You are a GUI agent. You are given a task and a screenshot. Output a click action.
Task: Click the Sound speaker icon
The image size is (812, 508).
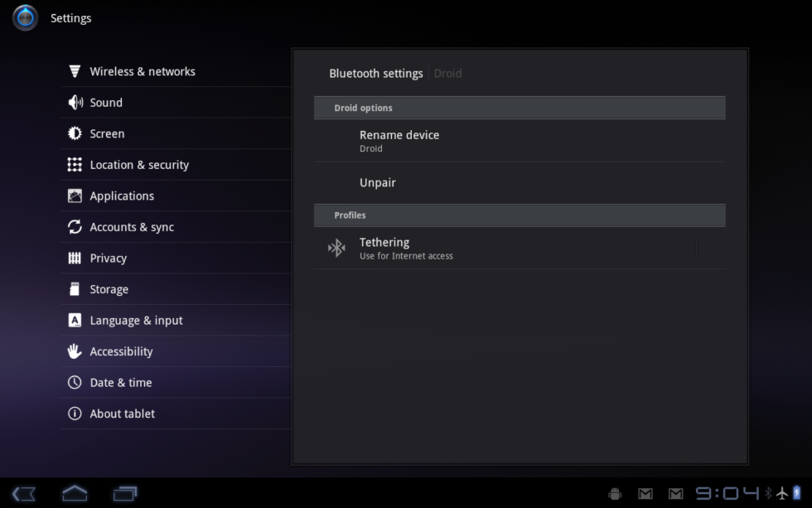75,103
